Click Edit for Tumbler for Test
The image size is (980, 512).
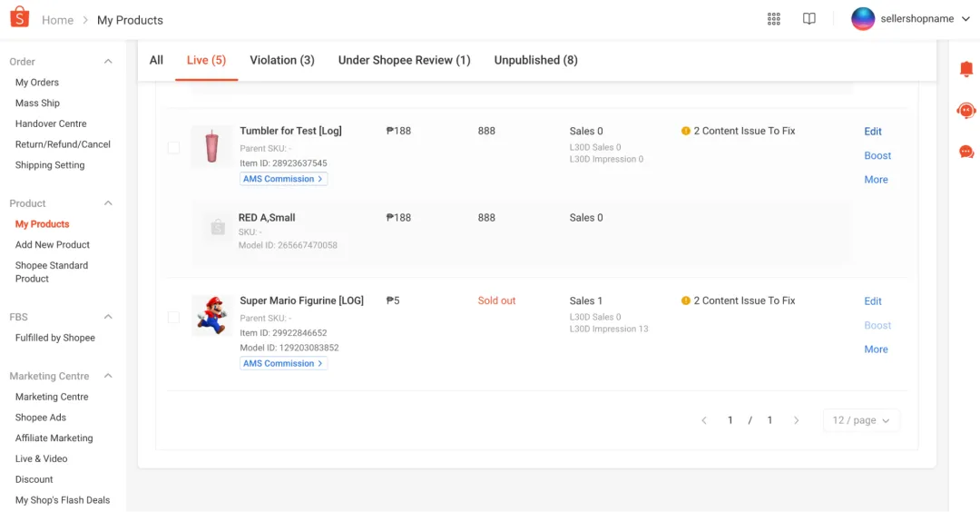[x=873, y=132]
